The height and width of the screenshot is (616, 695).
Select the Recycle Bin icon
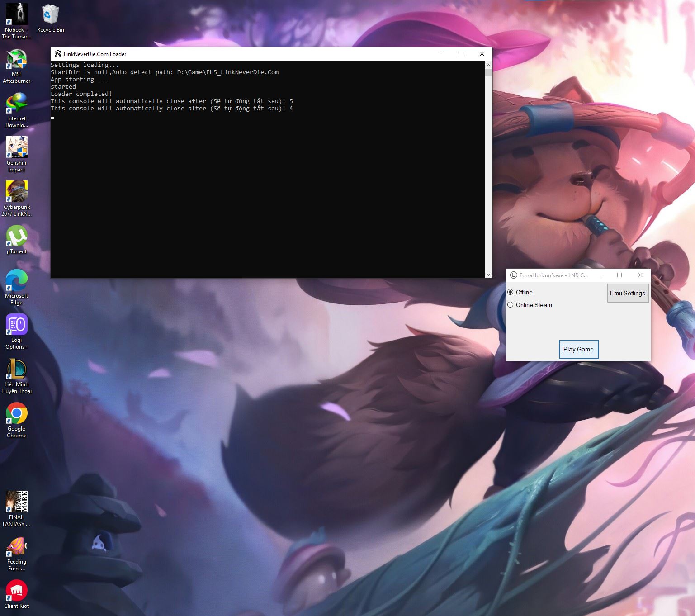pyautogui.click(x=50, y=15)
